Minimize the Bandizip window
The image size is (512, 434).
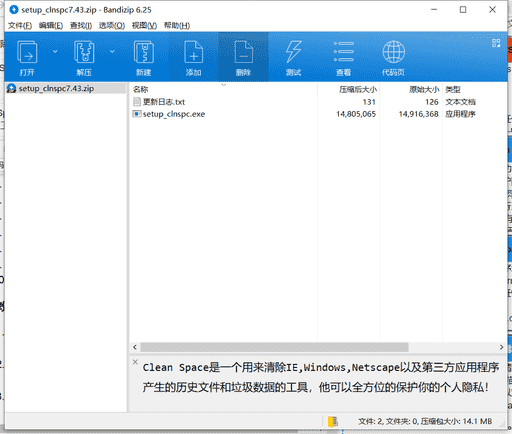click(434, 10)
